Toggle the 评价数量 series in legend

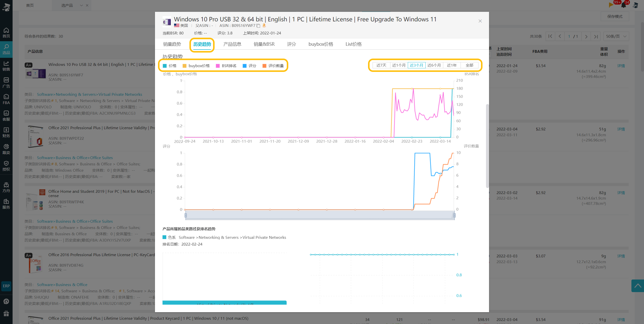(273, 66)
